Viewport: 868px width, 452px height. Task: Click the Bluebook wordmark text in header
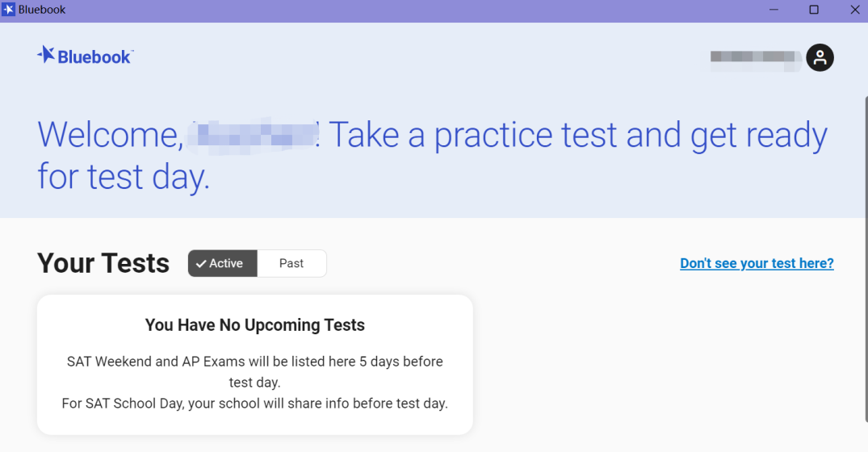[94, 57]
